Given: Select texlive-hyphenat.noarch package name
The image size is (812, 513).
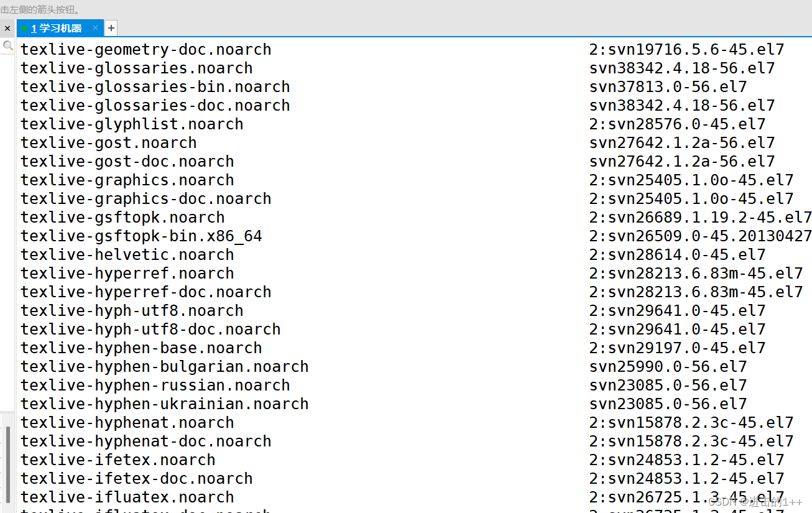Looking at the screenshot, I should [127, 423].
